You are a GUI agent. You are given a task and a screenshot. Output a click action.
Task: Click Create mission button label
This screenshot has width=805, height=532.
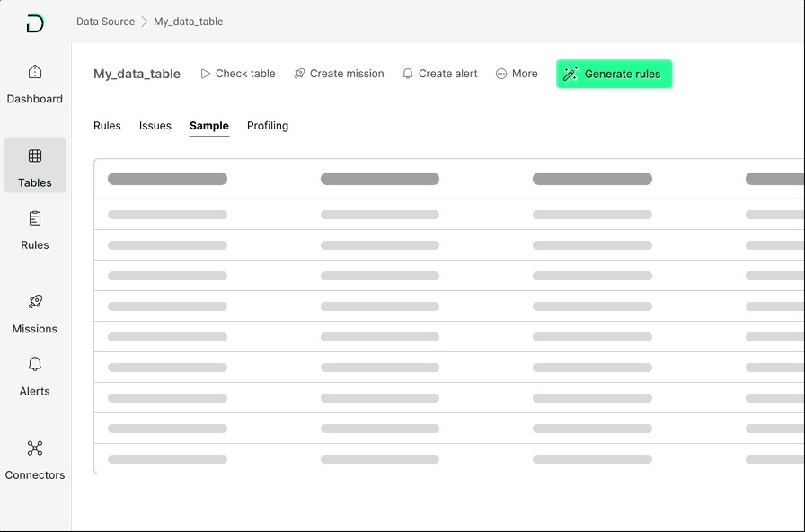click(x=347, y=74)
